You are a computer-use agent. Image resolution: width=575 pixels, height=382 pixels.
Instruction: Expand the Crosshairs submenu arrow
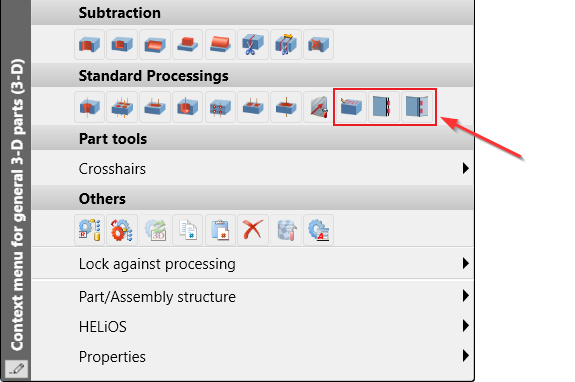[465, 169]
